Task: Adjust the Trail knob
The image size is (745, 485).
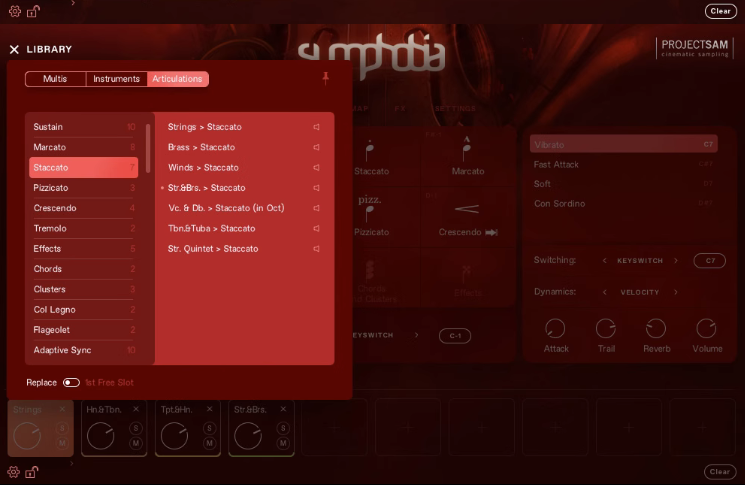Action: [x=605, y=328]
